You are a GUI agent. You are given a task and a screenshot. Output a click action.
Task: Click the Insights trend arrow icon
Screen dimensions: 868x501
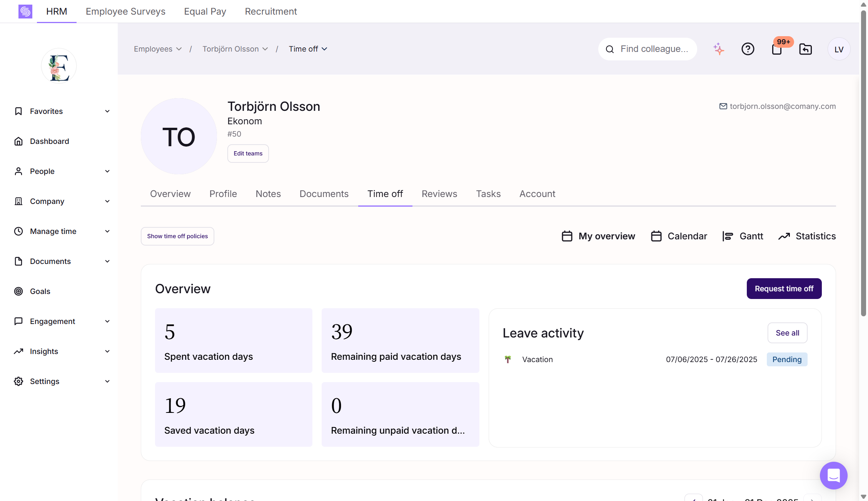(x=18, y=351)
